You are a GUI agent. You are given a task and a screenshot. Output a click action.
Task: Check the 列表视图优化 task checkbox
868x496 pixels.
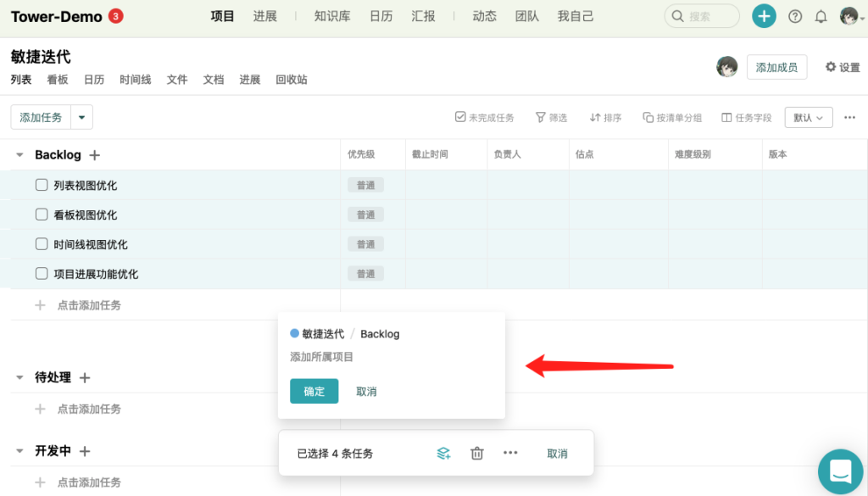pos(42,185)
